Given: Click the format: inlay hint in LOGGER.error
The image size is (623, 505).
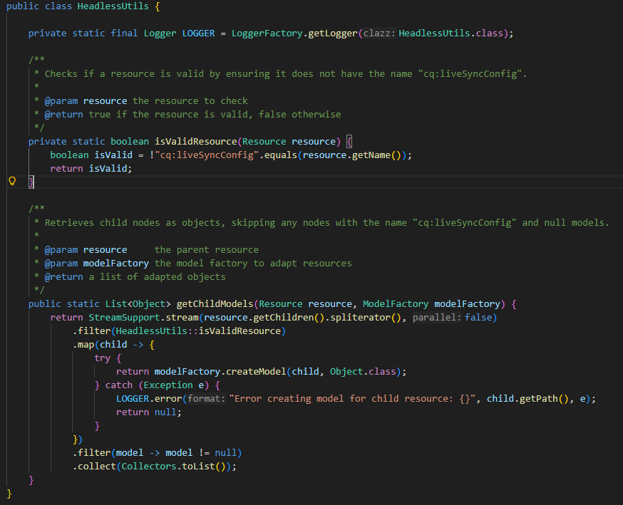Looking at the screenshot, I should pyautogui.click(x=207, y=399).
